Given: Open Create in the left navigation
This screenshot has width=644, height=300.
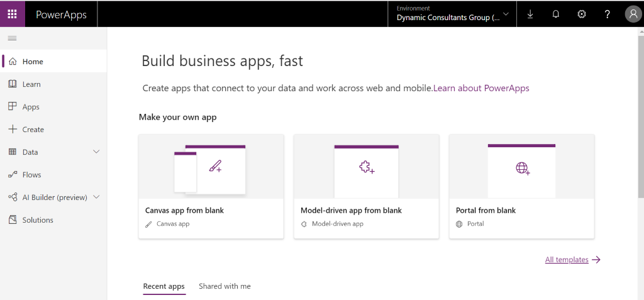Looking at the screenshot, I should [53, 129].
